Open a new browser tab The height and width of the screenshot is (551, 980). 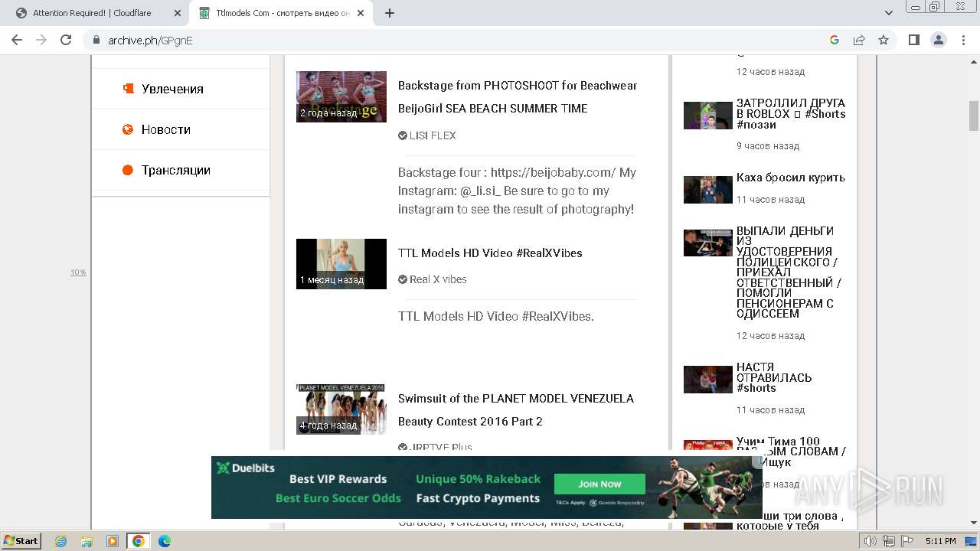point(390,13)
